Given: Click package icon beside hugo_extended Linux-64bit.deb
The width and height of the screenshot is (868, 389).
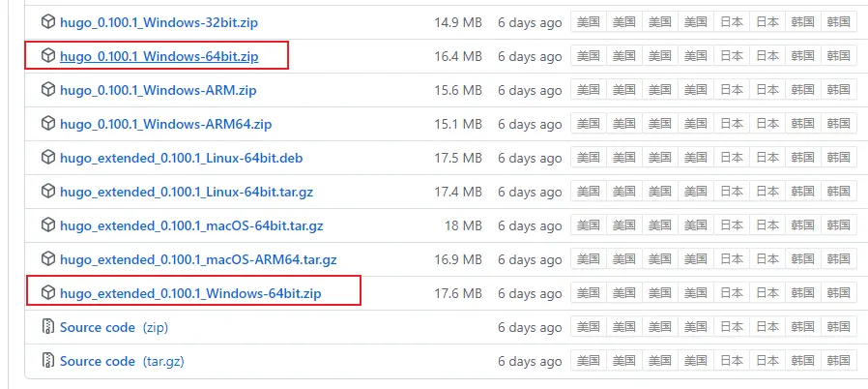Looking at the screenshot, I should pos(48,158).
